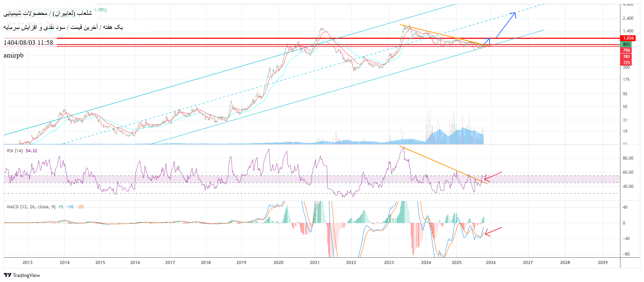Click the red 781 price label
644x282 pixels.
(x=626, y=57)
